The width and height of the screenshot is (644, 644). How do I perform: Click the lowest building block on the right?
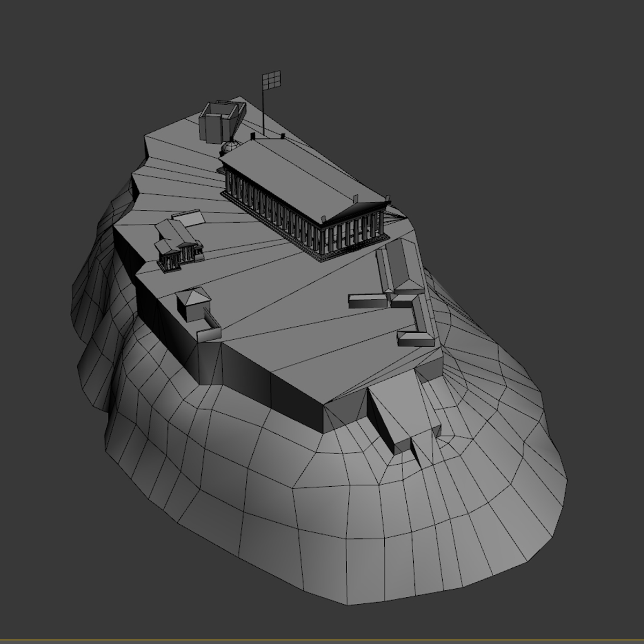tap(416, 338)
